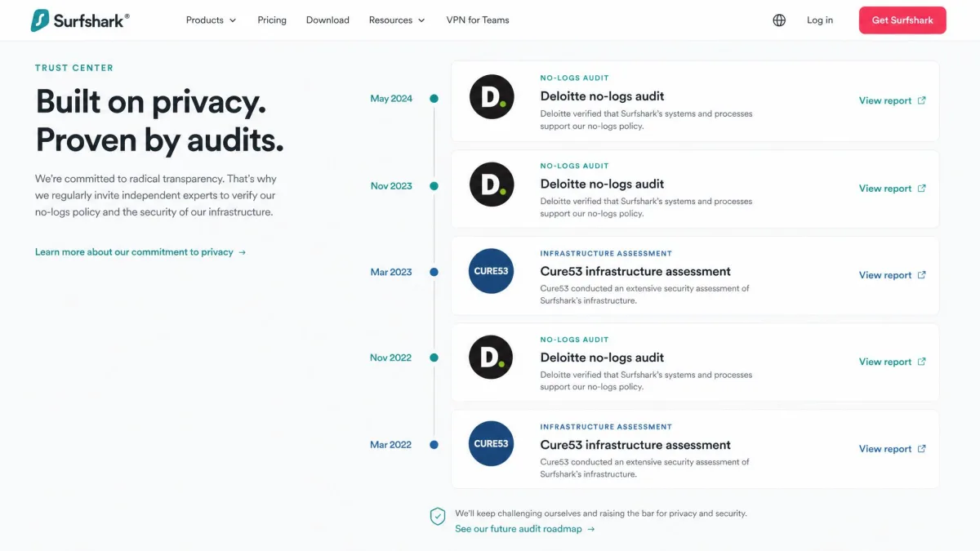Open the Pricing page
980x551 pixels.
[272, 20]
